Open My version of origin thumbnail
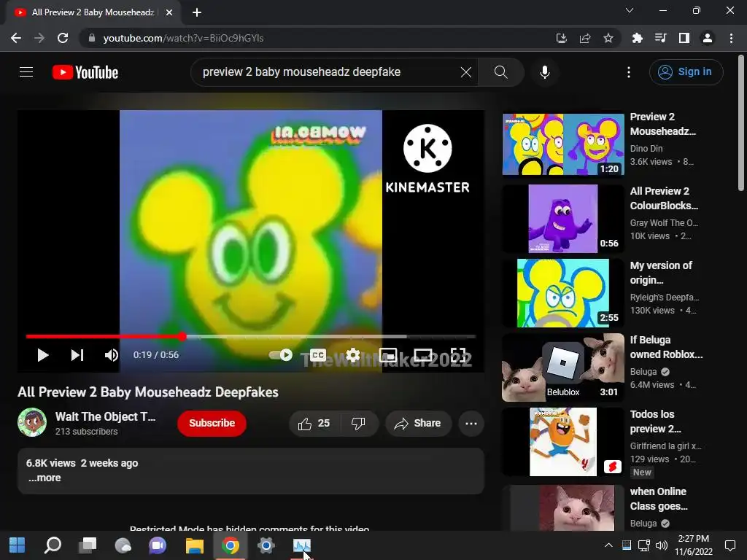The image size is (747, 560). coord(563,293)
